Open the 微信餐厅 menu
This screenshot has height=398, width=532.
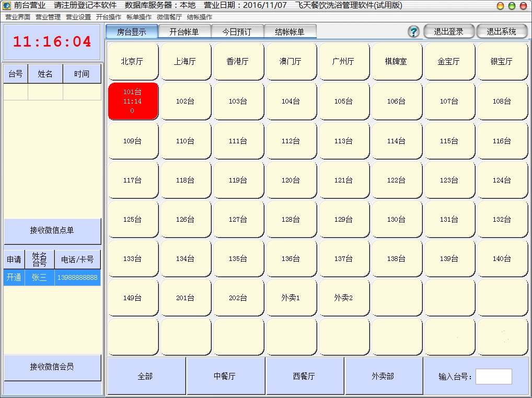[169, 17]
